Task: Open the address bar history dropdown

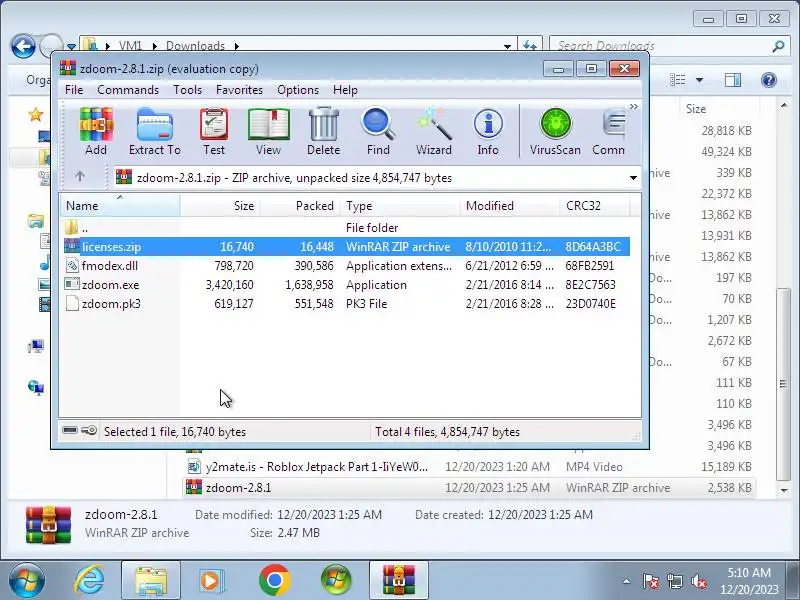Action: pos(507,46)
